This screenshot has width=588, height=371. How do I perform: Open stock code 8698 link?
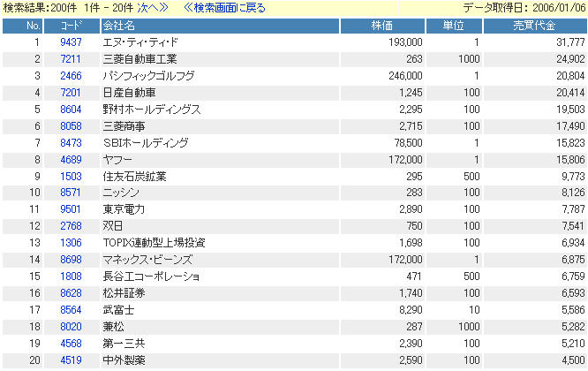coord(71,259)
